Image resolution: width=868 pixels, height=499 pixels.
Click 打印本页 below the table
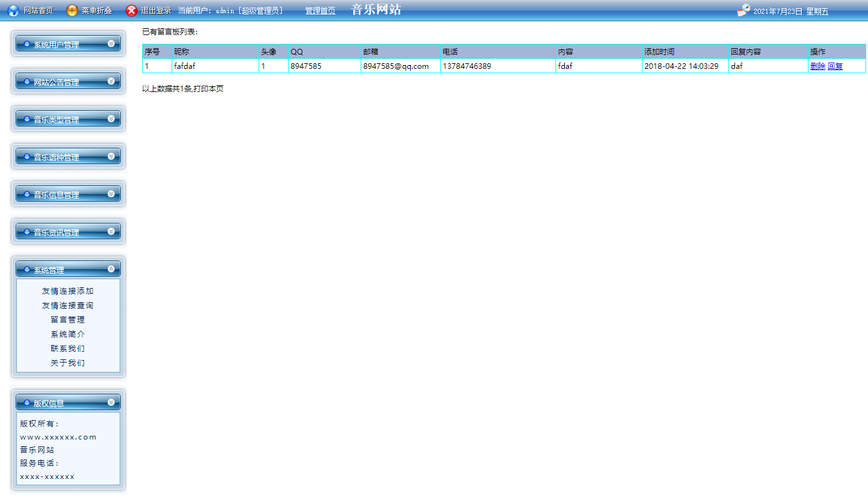[209, 89]
